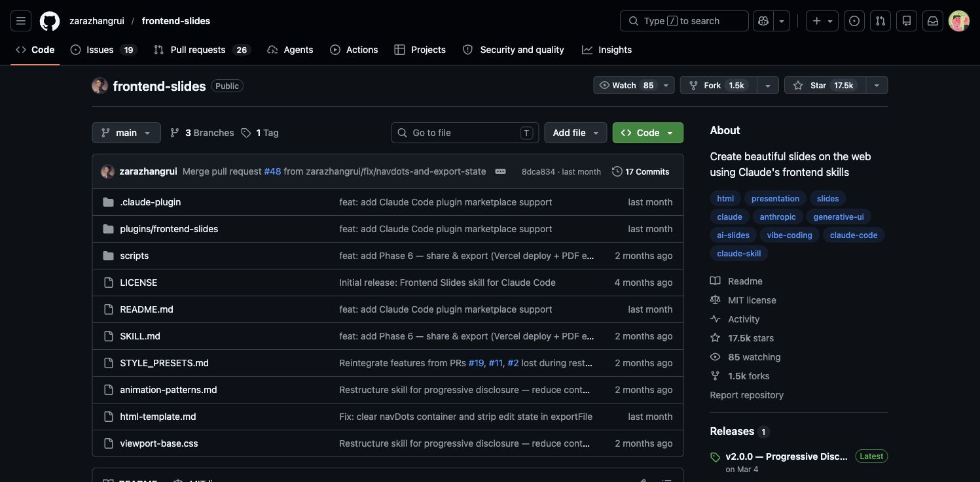
Task: Open the .claude-plugin folder
Action: coord(151,202)
